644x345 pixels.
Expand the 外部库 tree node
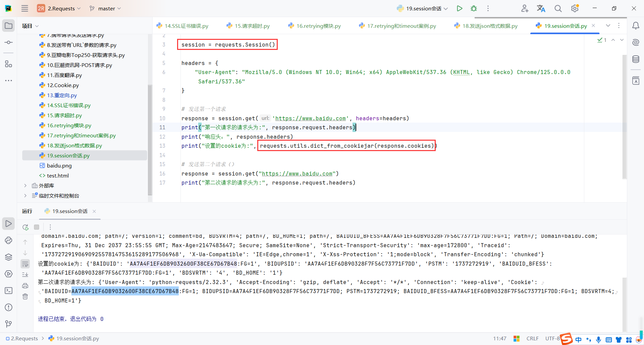pos(25,186)
